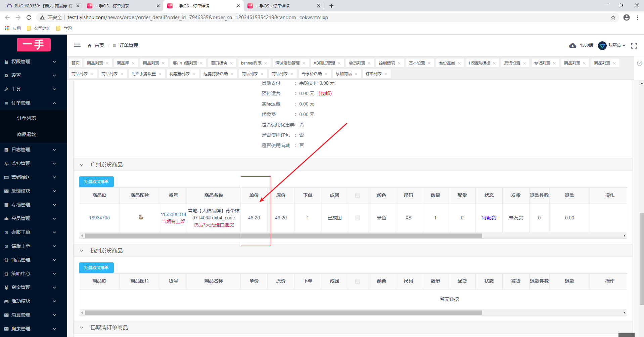The image size is (644, 337).
Task: Close the 商品库 tag
Action: coord(133,63)
